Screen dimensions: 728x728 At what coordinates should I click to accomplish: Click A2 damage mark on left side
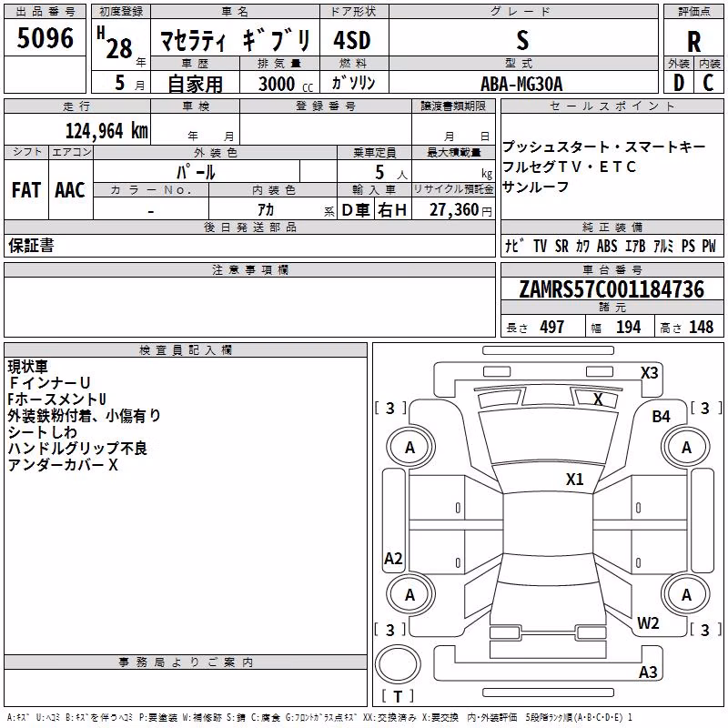pyautogui.click(x=393, y=558)
